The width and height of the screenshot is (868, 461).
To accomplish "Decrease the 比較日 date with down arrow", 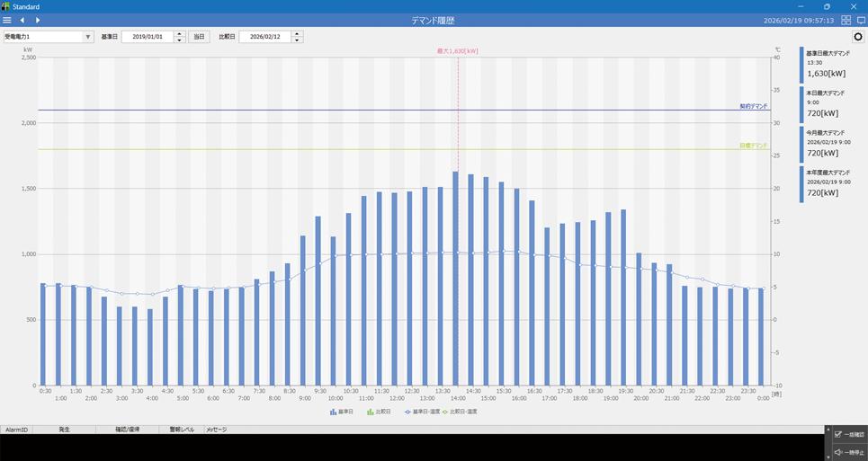I will [298, 40].
